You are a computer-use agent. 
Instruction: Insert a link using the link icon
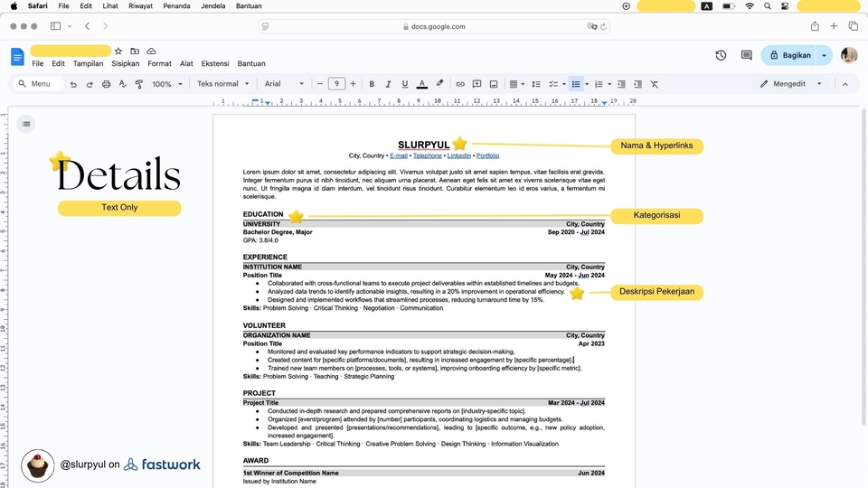(460, 84)
